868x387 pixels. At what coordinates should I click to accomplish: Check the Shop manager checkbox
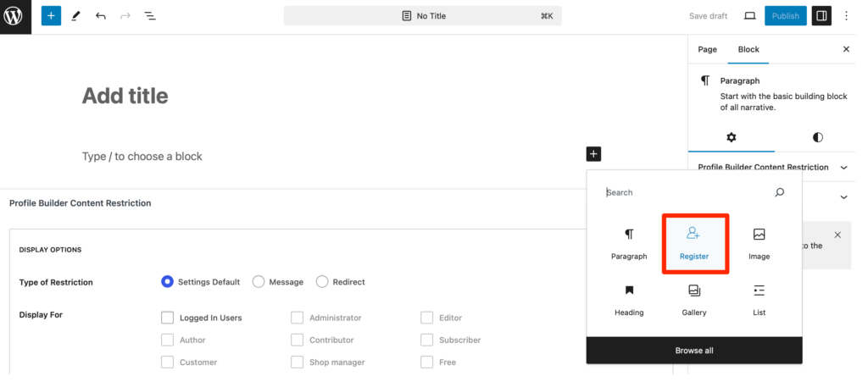(298, 362)
